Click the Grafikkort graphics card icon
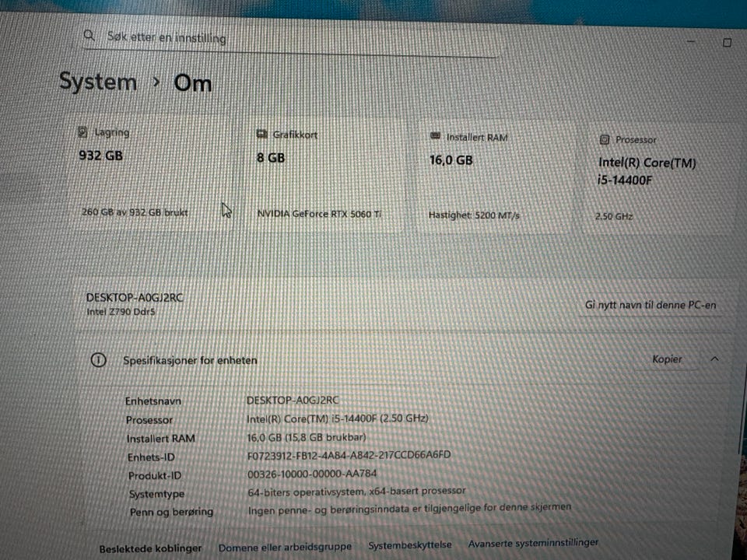Image resolution: width=747 pixels, height=560 pixels. pos(261,134)
